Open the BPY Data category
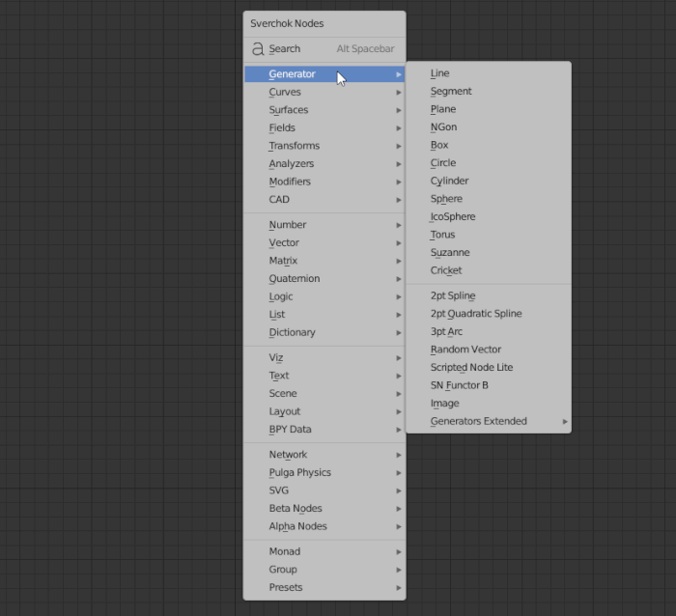Viewport: 676px width, 616px height. (324, 430)
